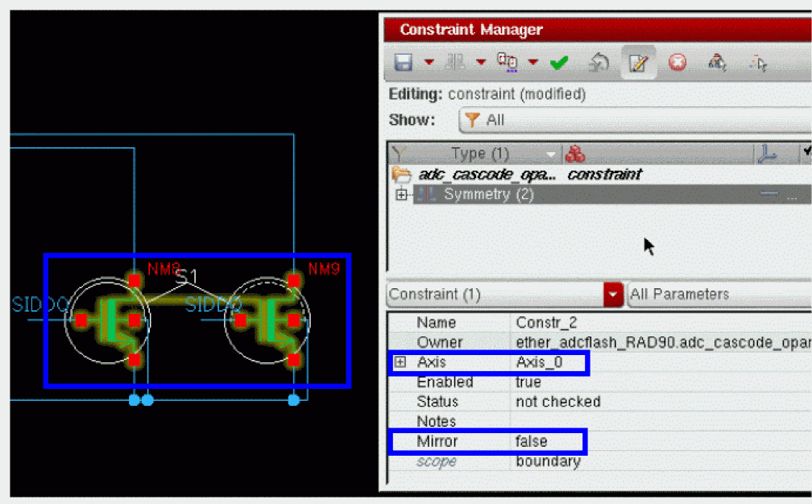The image size is (812, 504).
Task: Click the Name value Constr_2
Action: (546, 322)
